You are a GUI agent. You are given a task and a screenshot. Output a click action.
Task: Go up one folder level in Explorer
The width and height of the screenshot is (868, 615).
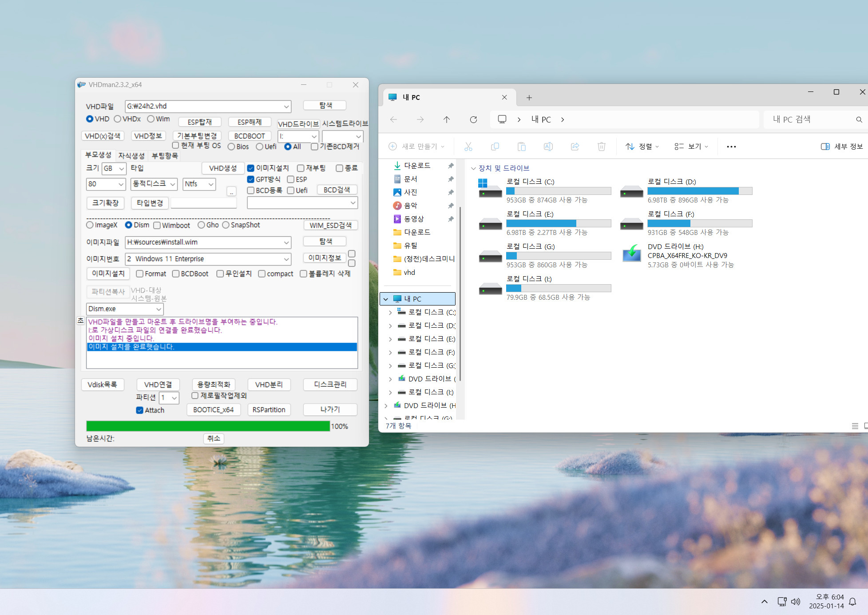447,119
